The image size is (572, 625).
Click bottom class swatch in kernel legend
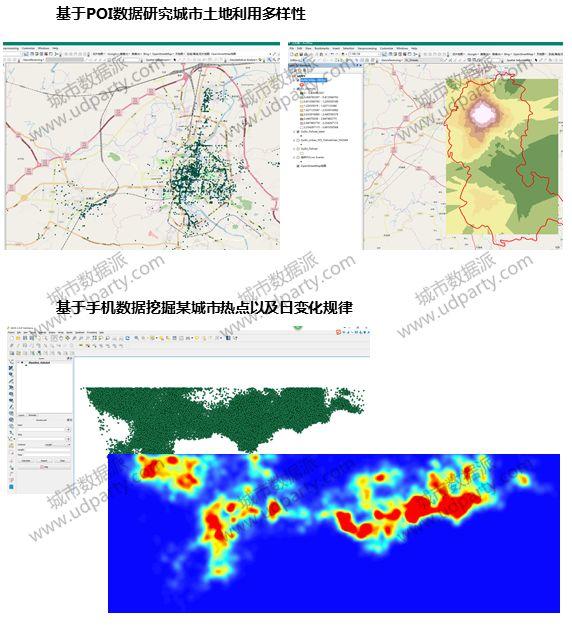tap(302, 127)
